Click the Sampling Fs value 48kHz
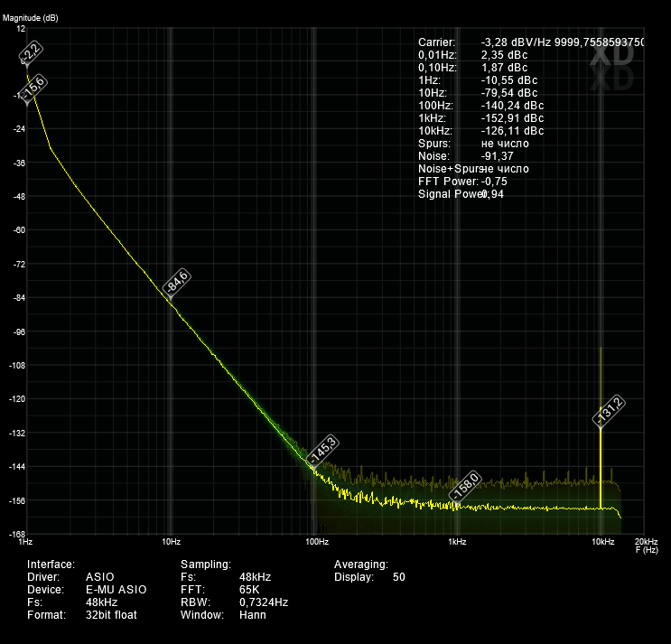Viewport: 671px width, 644px height. pyautogui.click(x=255, y=577)
